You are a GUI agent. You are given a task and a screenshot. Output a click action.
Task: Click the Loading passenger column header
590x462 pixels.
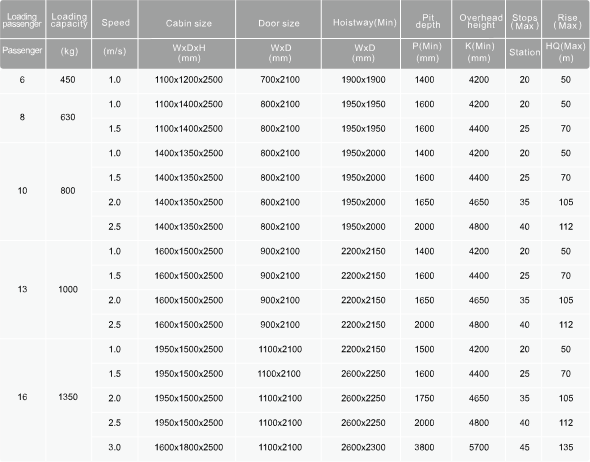[x=22, y=20]
